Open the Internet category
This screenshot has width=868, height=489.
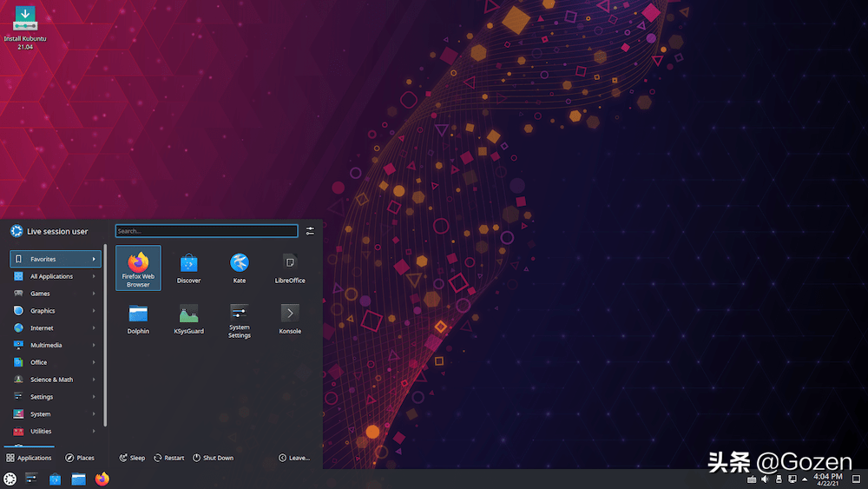point(56,327)
